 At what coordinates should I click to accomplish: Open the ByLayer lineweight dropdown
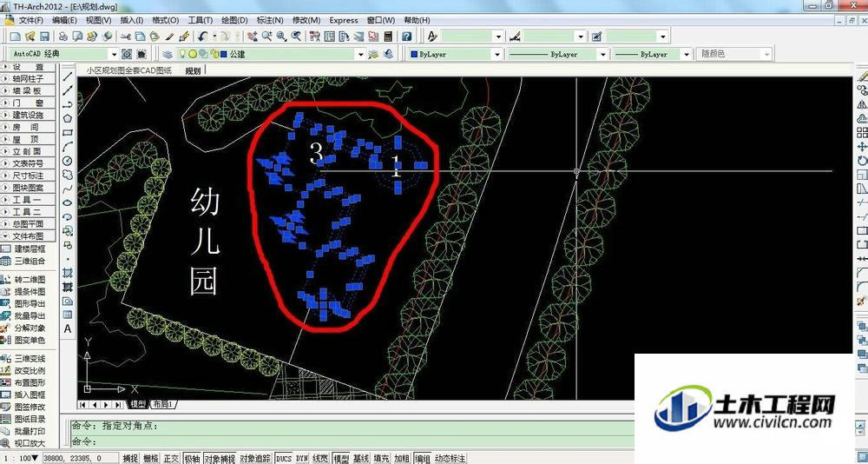click(x=687, y=55)
